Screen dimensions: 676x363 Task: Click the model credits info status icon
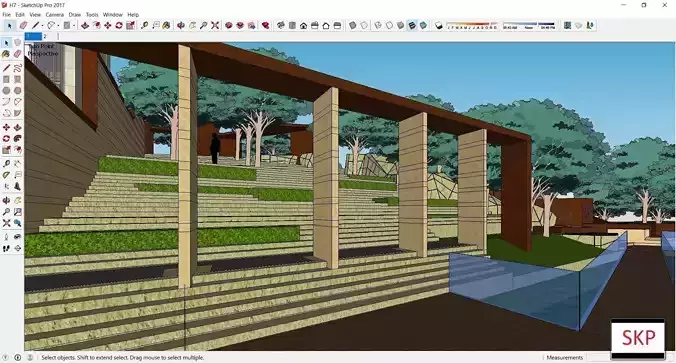pos(18,357)
